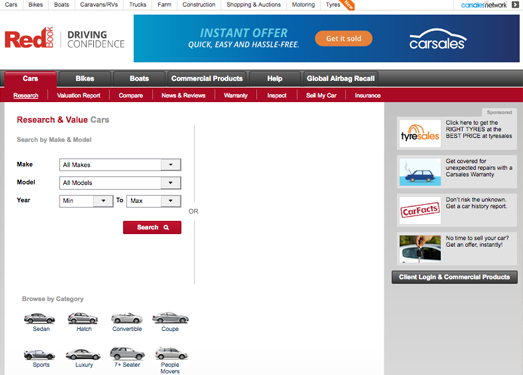Expand the All Makes dropdown

[120, 165]
